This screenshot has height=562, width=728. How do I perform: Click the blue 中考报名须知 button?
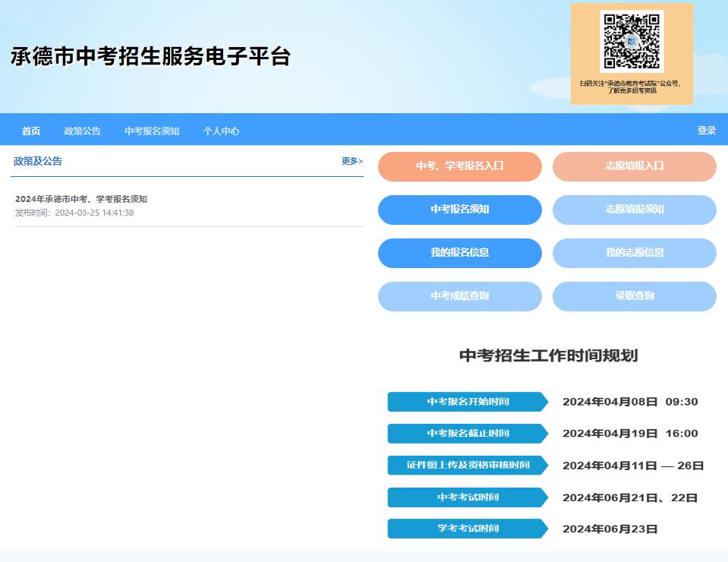pos(459,210)
